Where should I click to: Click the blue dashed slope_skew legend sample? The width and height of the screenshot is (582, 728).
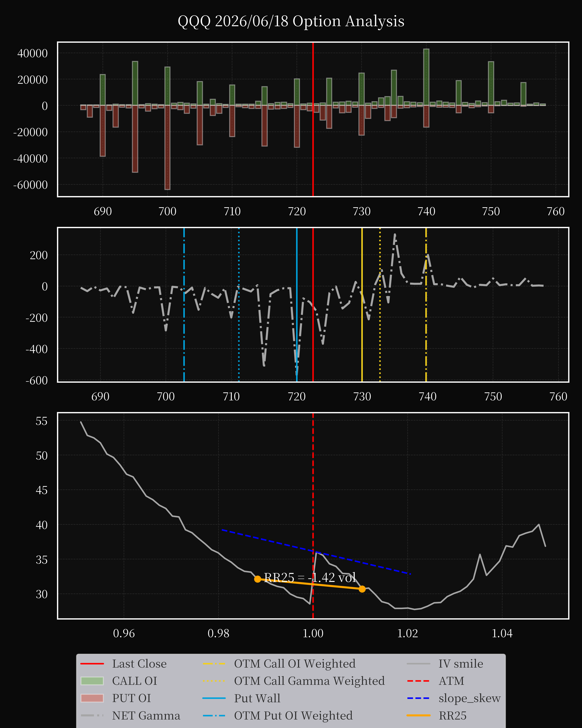pos(418,698)
